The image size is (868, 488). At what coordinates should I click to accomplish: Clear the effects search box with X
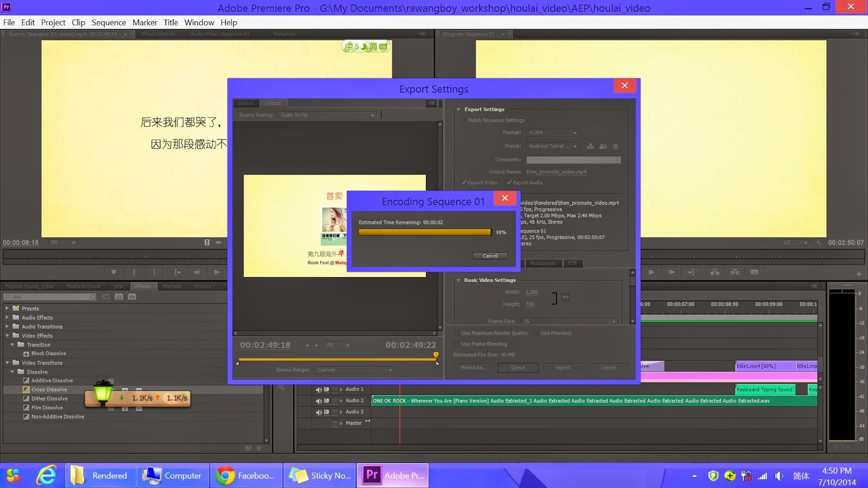[93, 297]
